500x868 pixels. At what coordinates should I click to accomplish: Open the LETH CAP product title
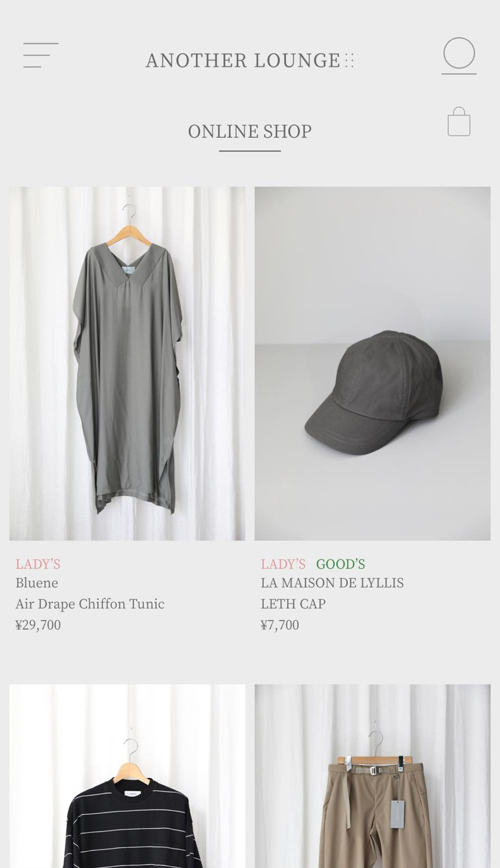(293, 604)
